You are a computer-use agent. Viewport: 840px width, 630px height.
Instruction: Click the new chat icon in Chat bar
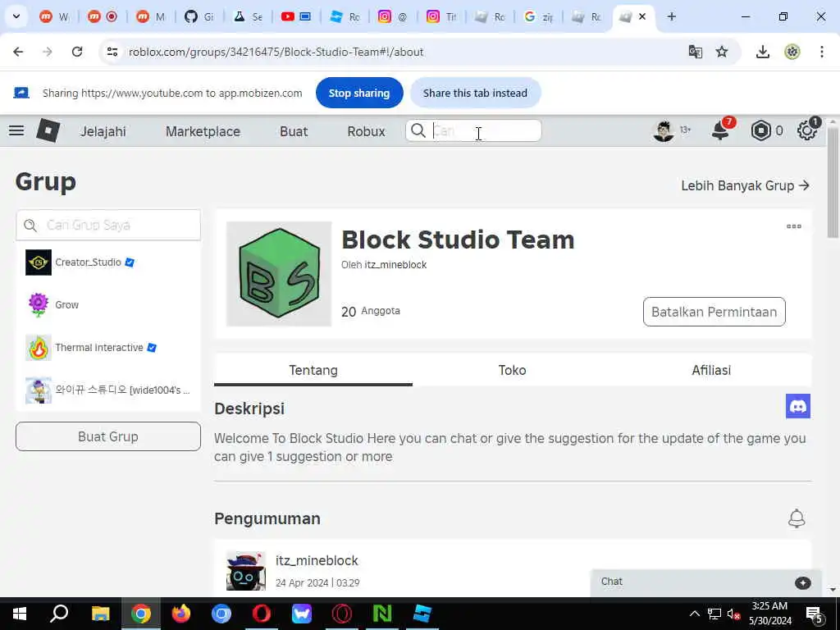coord(802,583)
